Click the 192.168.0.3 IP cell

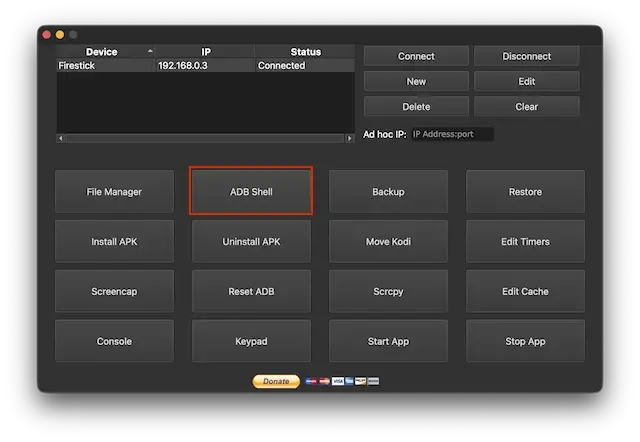(x=205, y=66)
